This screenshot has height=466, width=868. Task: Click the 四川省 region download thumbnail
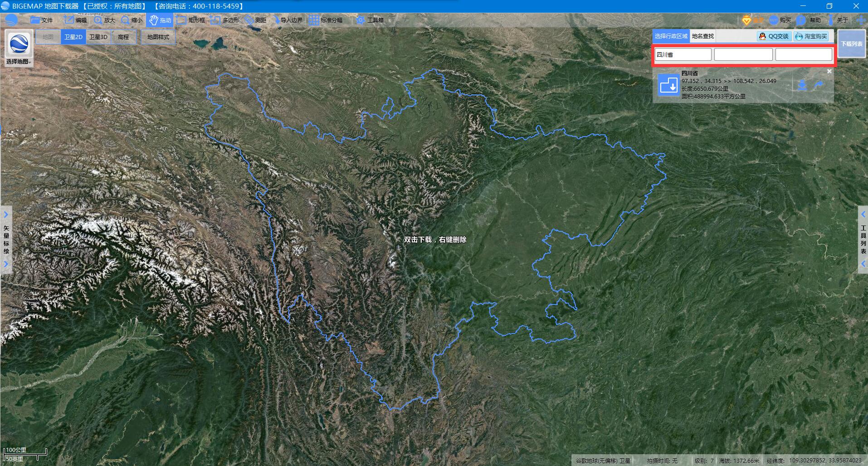(x=668, y=85)
